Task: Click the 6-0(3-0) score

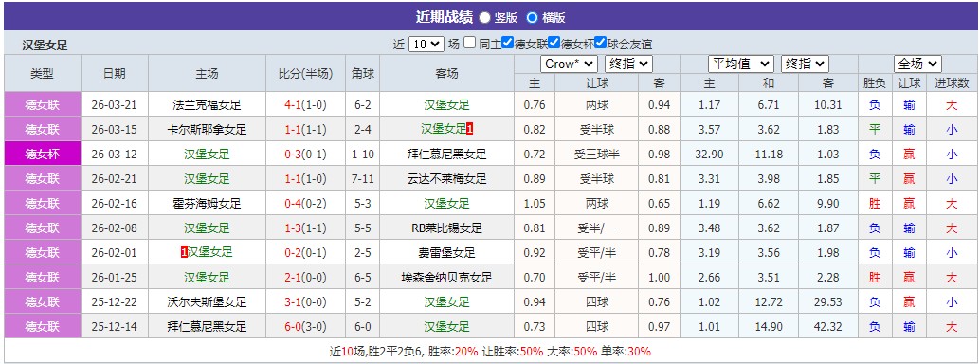Action: point(305,326)
